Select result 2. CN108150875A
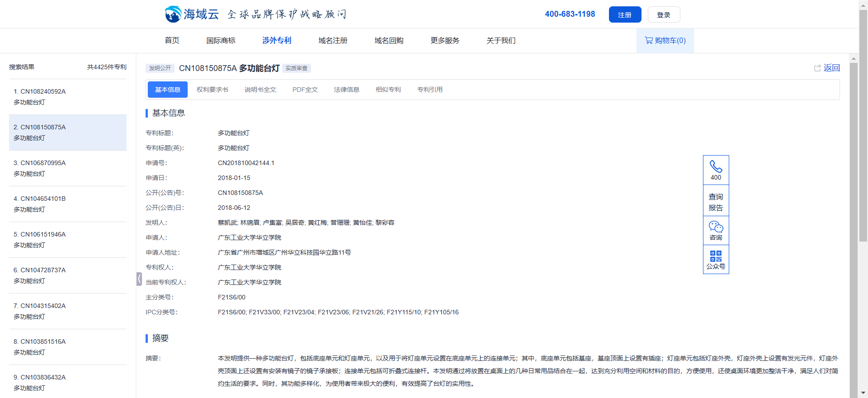The image size is (868, 398). point(68,133)
